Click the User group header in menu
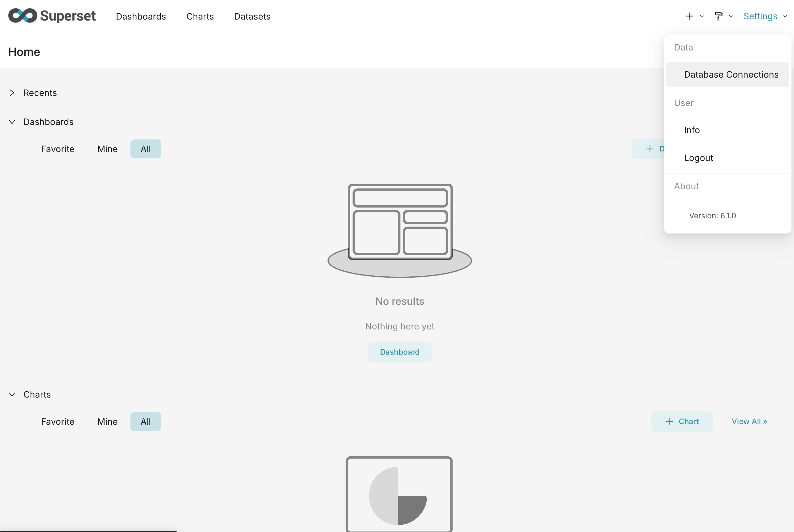The width and height of the screenshot is (794, 532). [x=684, y=103]
